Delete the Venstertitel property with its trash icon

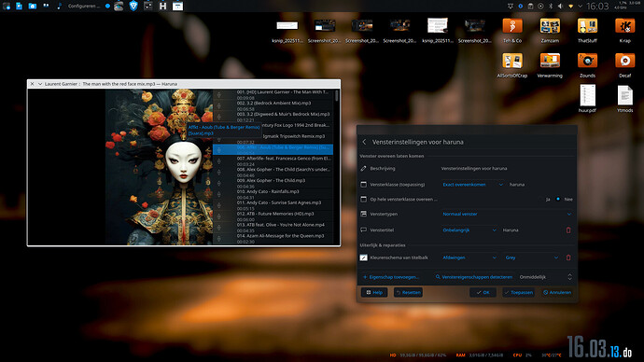pos(568,230)
